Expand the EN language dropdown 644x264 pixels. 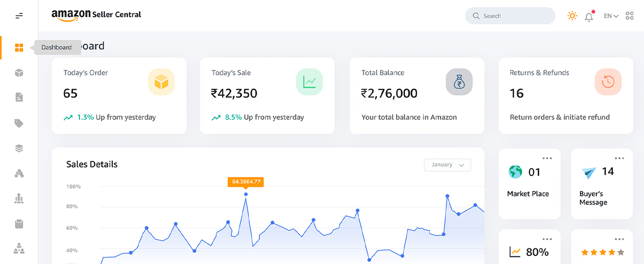611,16
